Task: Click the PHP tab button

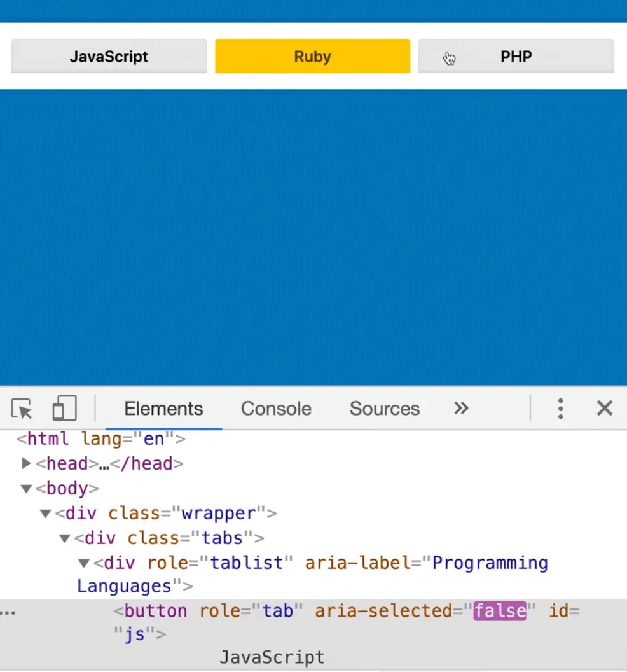Action: (516, 57)
